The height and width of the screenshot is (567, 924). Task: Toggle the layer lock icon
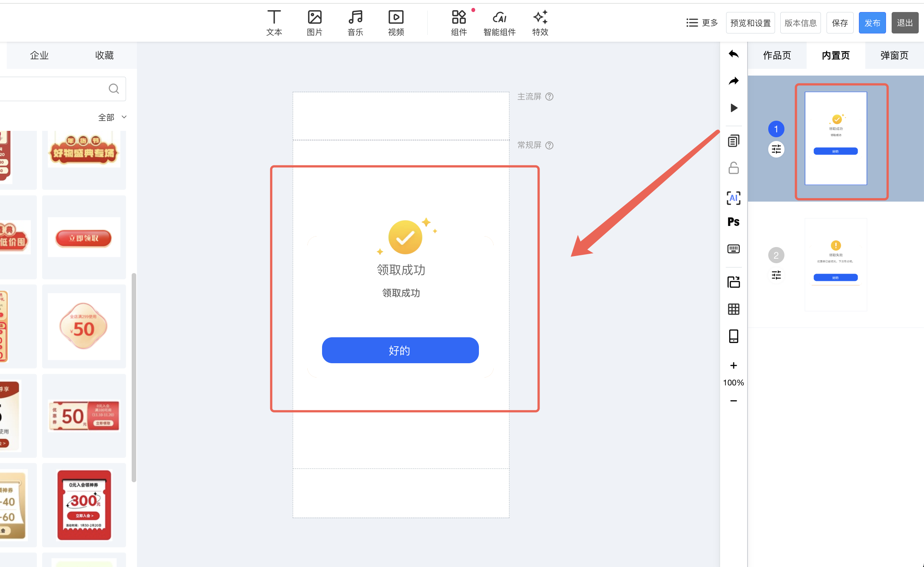733,168
